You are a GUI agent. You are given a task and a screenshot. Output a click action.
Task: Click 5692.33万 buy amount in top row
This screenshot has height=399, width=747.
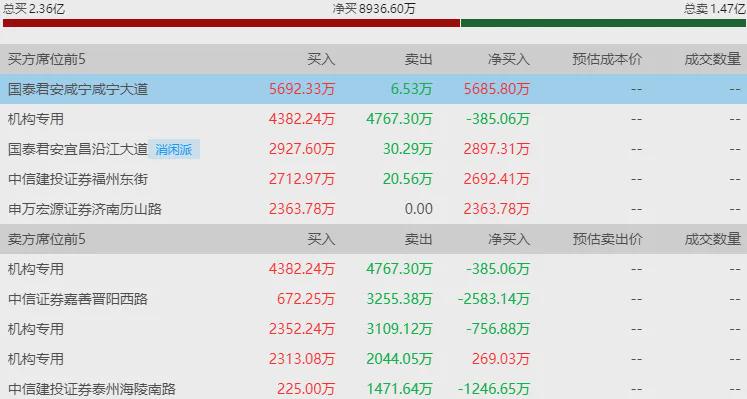click(302, 89)
